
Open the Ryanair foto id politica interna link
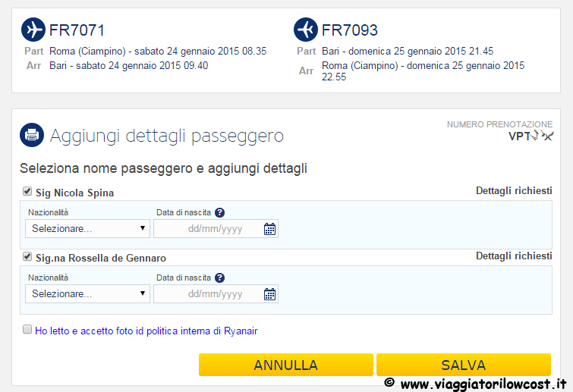click(146, 331)
